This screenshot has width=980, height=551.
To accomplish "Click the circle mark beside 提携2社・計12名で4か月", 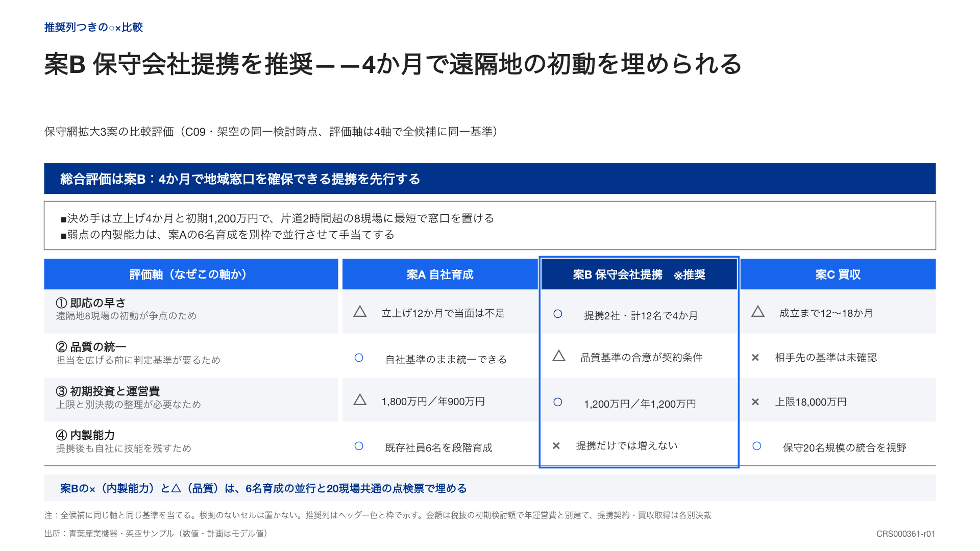I will click(x=558, y=314).
